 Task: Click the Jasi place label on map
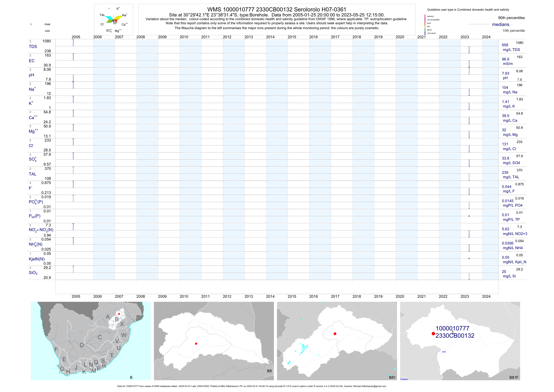(x=444, y=352)
